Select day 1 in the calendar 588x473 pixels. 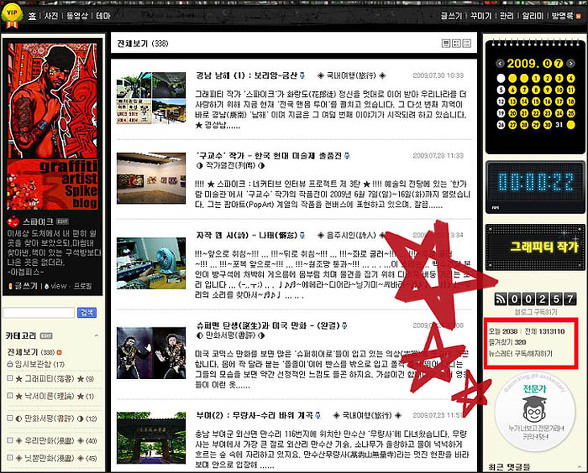[x=536, y=78]
